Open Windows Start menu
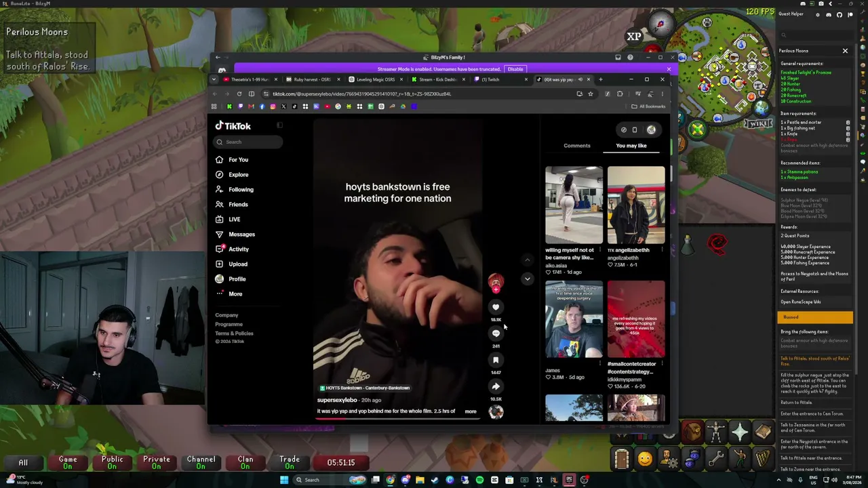Screen dimensions: 868x488 pos(284,480)
